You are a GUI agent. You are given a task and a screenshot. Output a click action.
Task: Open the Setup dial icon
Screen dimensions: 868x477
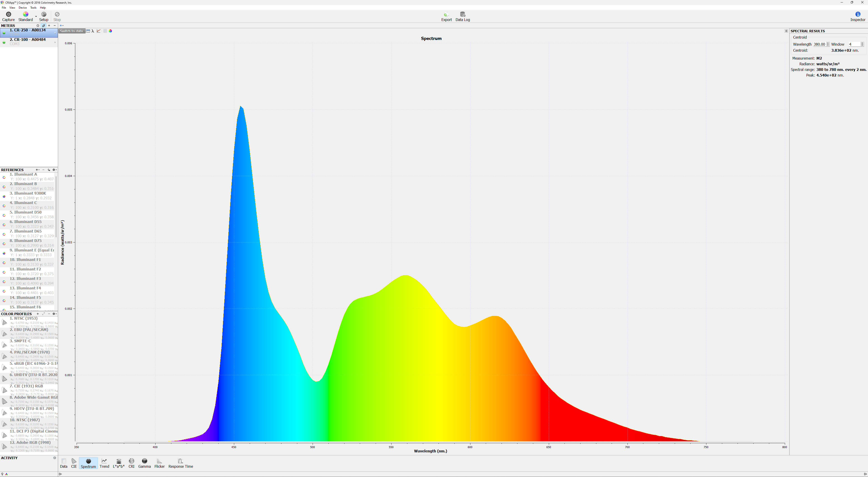[x=44, y=14]
